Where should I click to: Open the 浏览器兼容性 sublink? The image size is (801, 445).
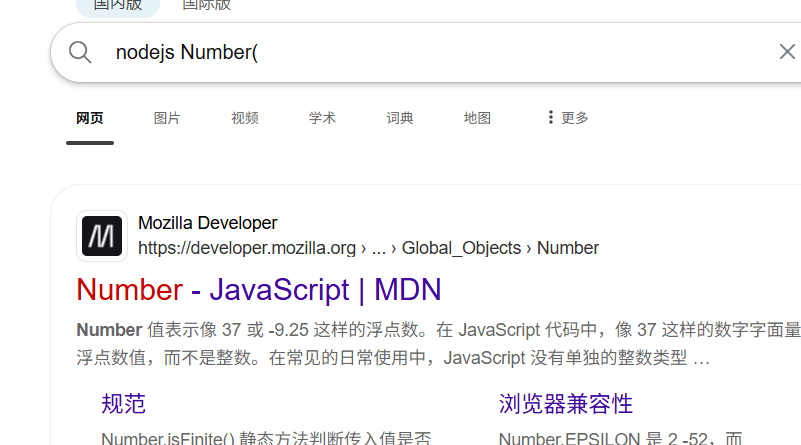click(x=566, y=404)
